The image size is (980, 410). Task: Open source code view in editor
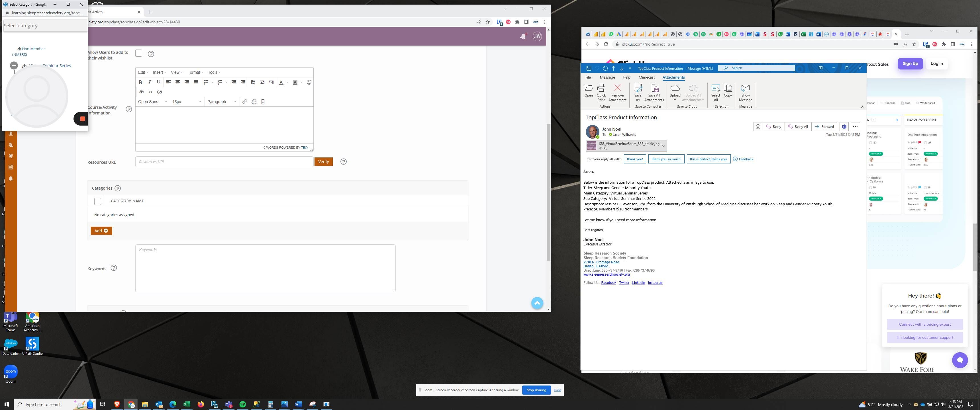point(150,92)
